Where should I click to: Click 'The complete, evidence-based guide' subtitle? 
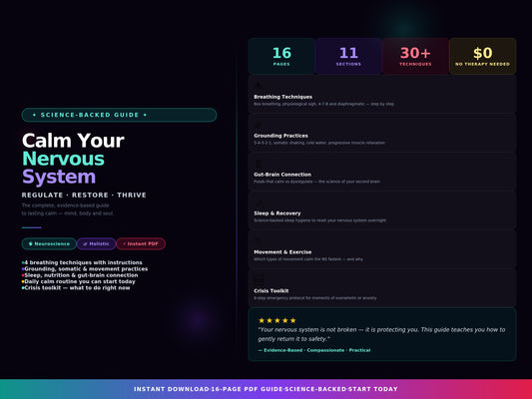(x=65, y=205)
